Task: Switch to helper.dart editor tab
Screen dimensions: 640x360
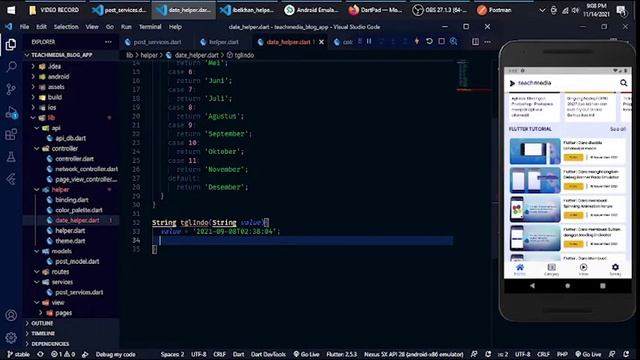Action: click(224, 42)
